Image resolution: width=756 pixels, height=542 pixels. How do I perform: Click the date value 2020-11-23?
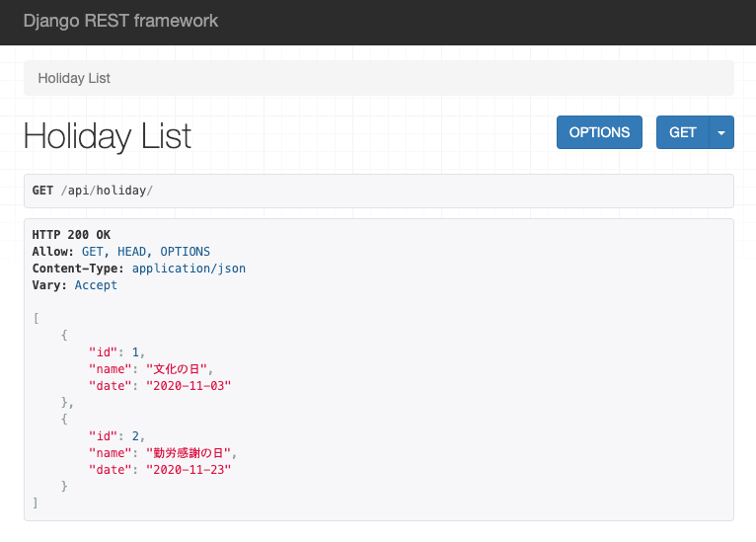(188, 470)
